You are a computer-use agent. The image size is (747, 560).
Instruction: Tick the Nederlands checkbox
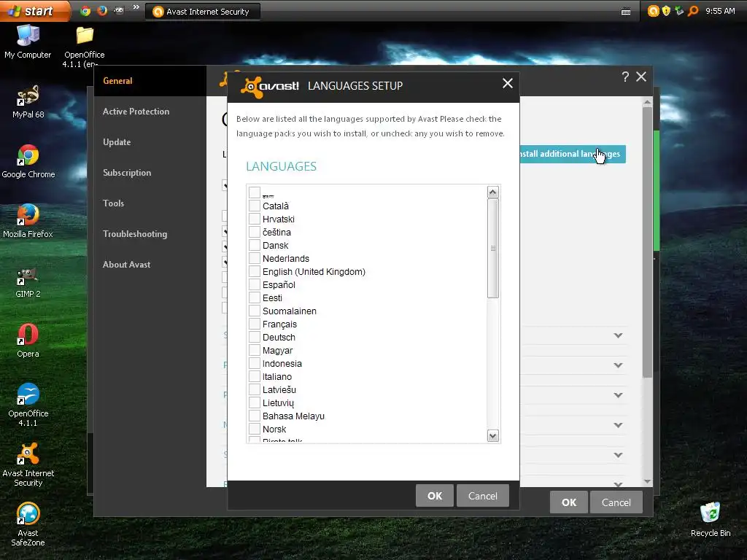point(255,258)
